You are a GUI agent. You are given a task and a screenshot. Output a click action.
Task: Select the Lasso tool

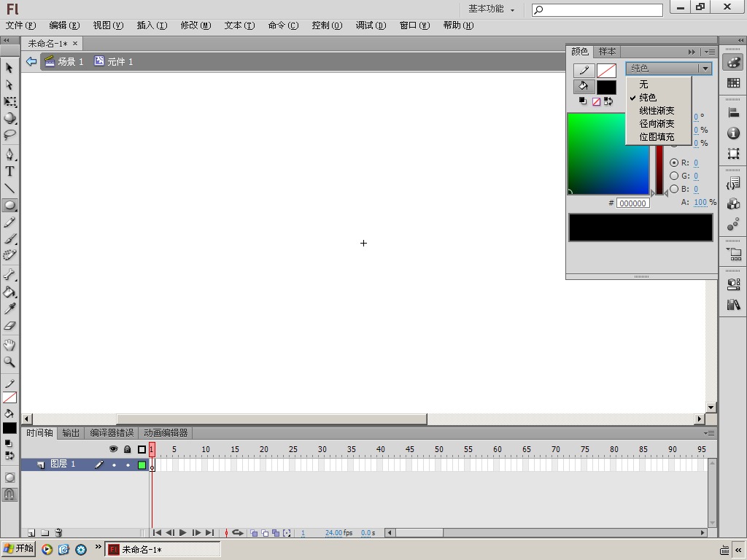coord(9,135)
